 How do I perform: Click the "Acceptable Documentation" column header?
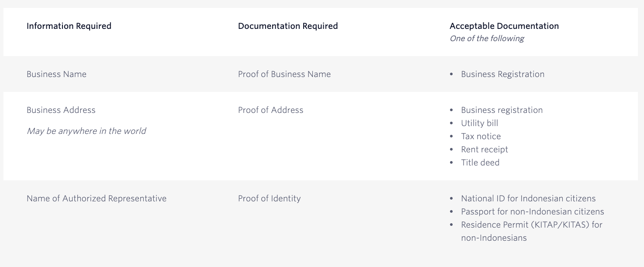click(504, 26)
